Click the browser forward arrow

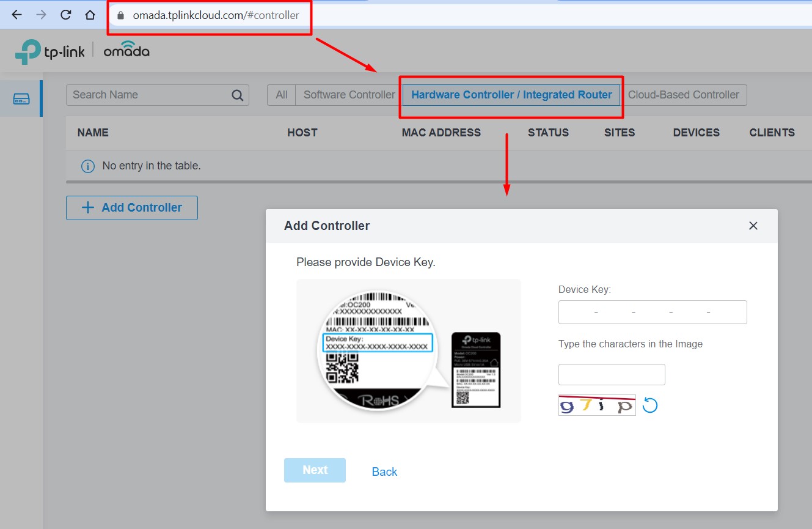click(x=41, y=15)
